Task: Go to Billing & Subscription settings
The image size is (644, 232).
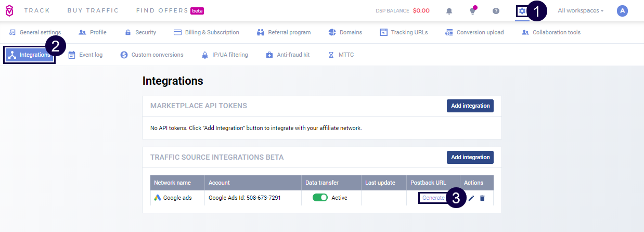Action: [x=206, y=32]
